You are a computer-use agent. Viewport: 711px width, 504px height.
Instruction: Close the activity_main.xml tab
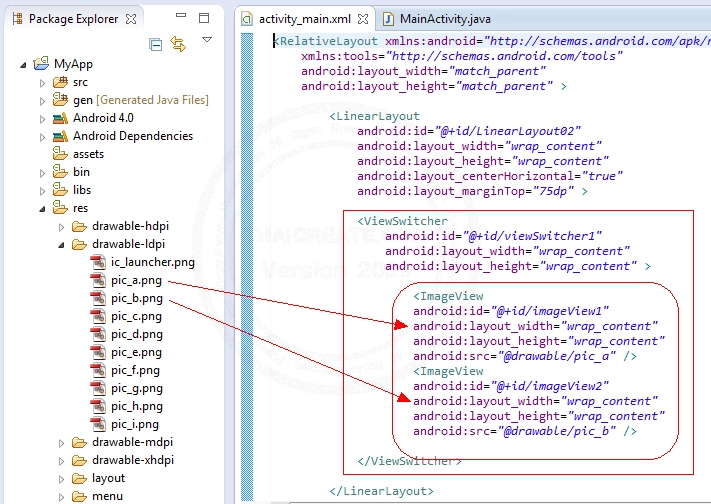point(363,19)
